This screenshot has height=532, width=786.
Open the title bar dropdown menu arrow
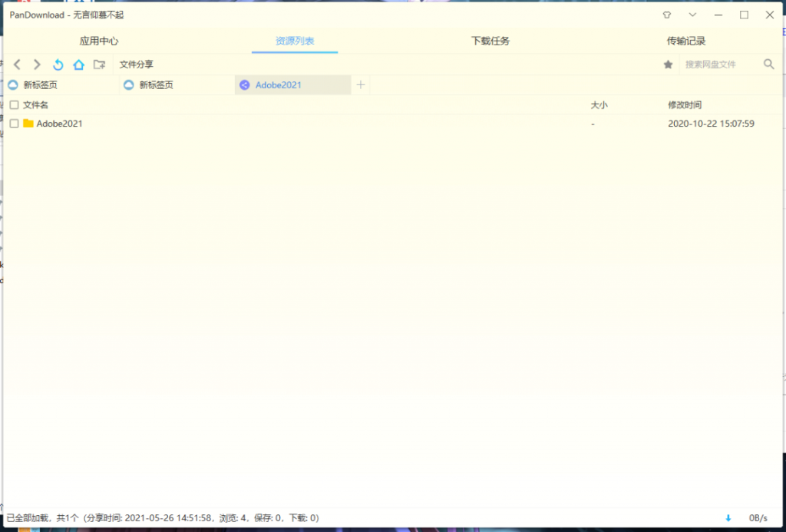pos(693,15)
